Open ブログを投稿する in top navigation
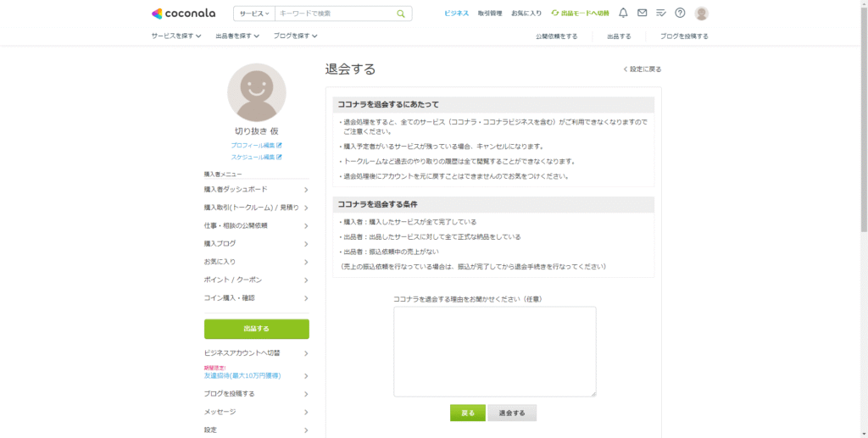The image size is (868, 438). click(684, 36)
